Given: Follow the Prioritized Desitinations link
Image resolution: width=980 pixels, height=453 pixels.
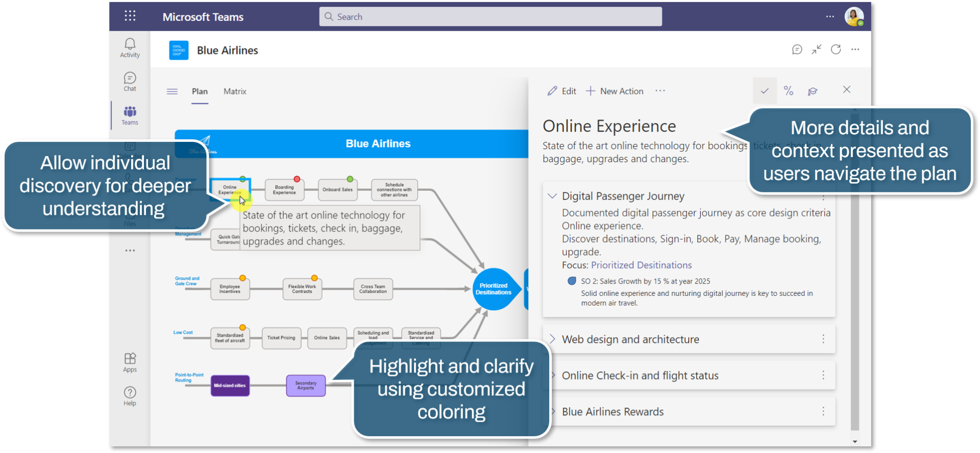Looking at the screenshot, I should point(641,265).
